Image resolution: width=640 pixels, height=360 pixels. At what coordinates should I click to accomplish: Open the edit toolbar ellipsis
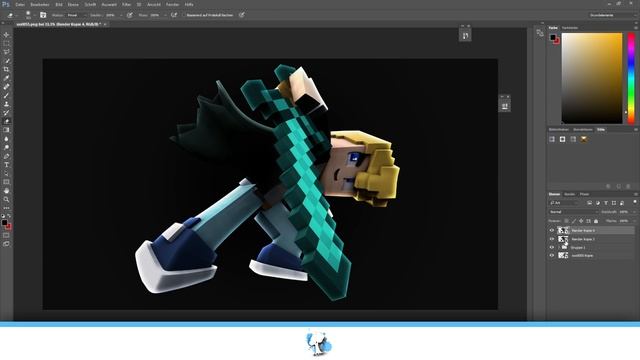tap(6, 208)
